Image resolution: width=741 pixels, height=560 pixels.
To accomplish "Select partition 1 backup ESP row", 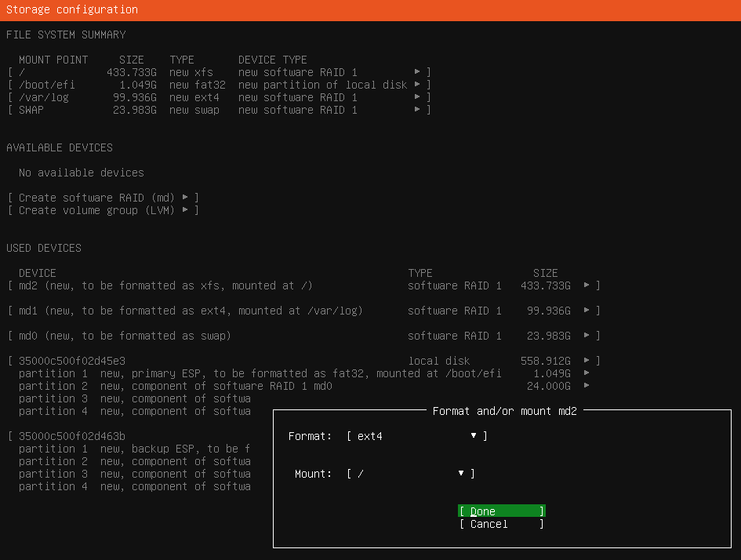I will point(133,449).
